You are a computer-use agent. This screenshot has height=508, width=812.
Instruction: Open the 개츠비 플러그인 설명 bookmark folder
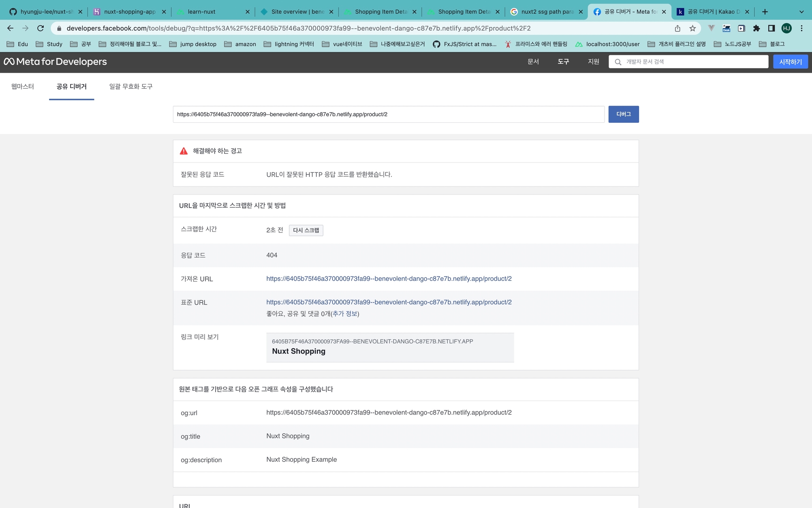[676, 44]
